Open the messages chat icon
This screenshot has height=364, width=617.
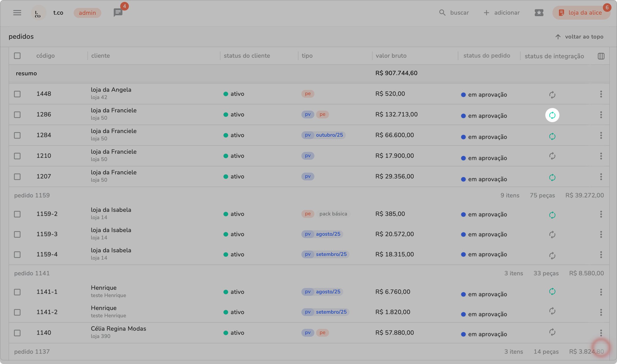(x=118, y=13)
